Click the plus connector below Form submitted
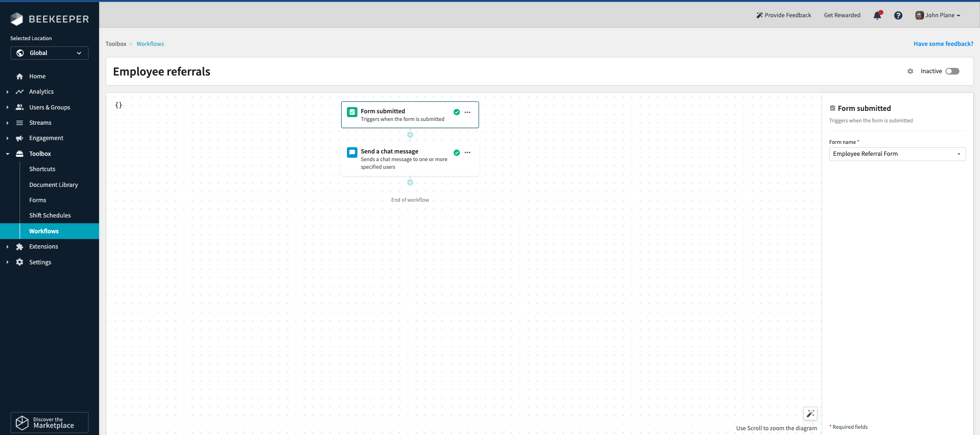 (x=410, y=134)
